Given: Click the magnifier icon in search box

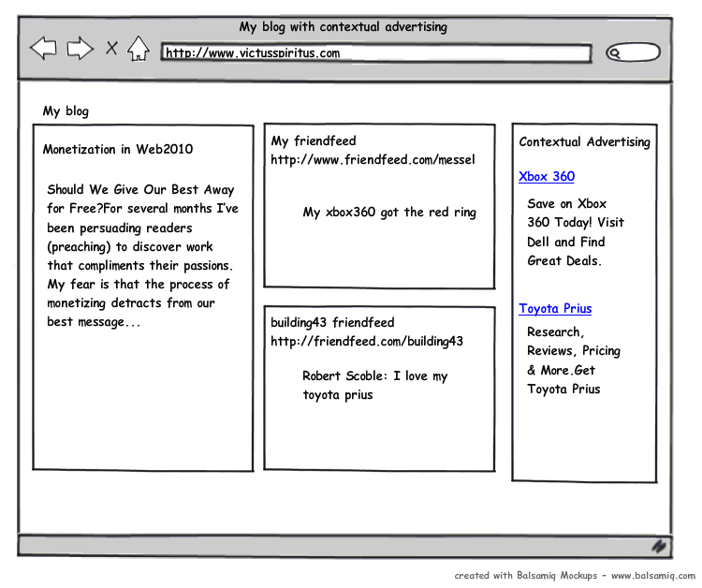Looking at the screenshot, I should [x=615, y=53].
